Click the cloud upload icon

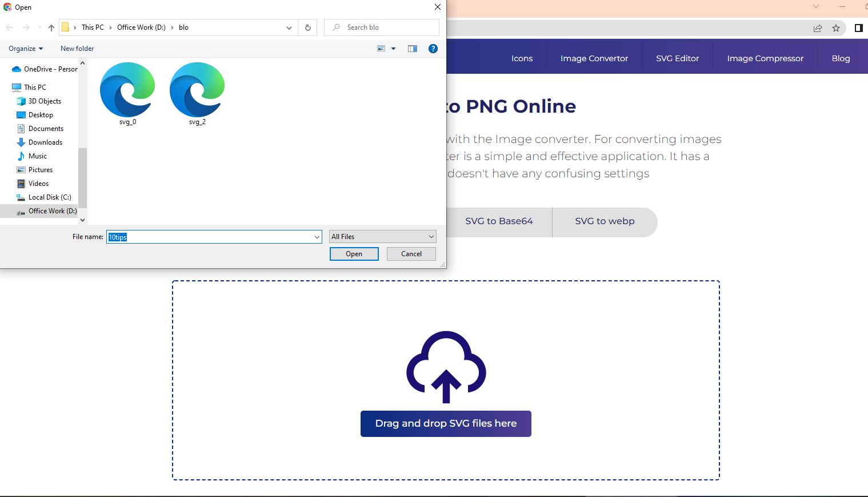pyautogui.click(x=446, y=367)
